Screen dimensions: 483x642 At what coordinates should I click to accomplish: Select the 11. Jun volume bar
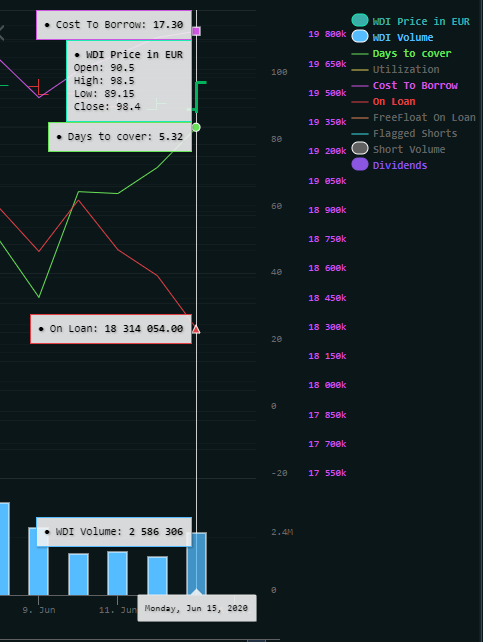tap(117, 573)
